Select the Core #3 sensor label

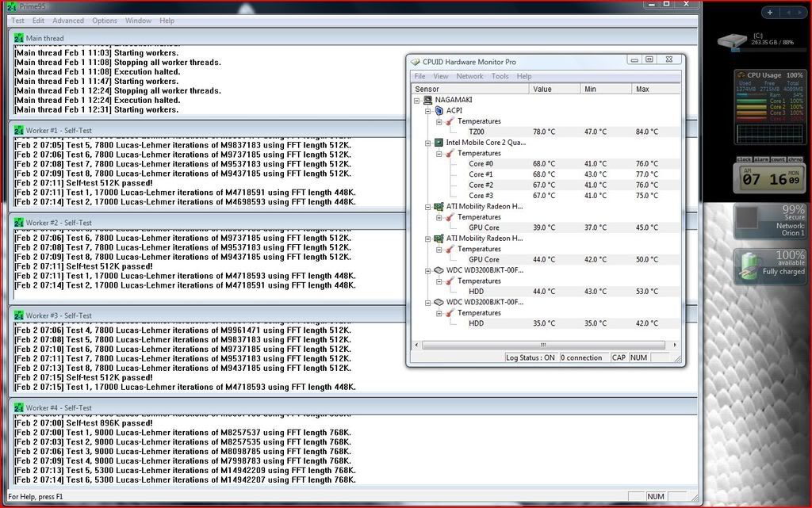pyautogui.click(x=481, y=196)
